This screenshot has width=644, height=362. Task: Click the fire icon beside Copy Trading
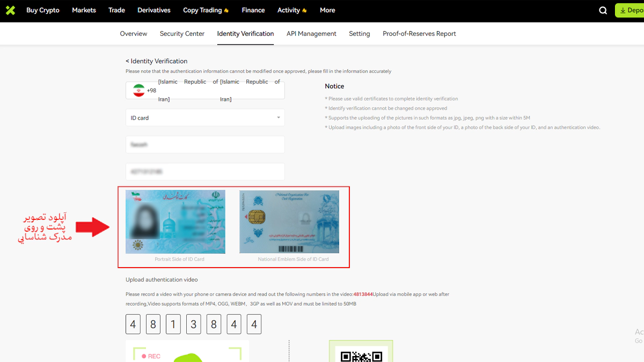tap(226, 10)
